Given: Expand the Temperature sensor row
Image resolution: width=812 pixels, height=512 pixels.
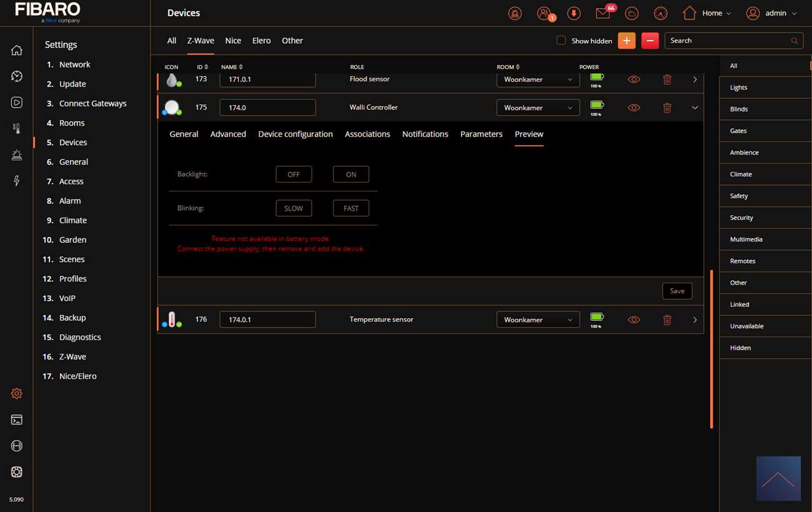Looking at the screenshot, I should click(695, 319).
